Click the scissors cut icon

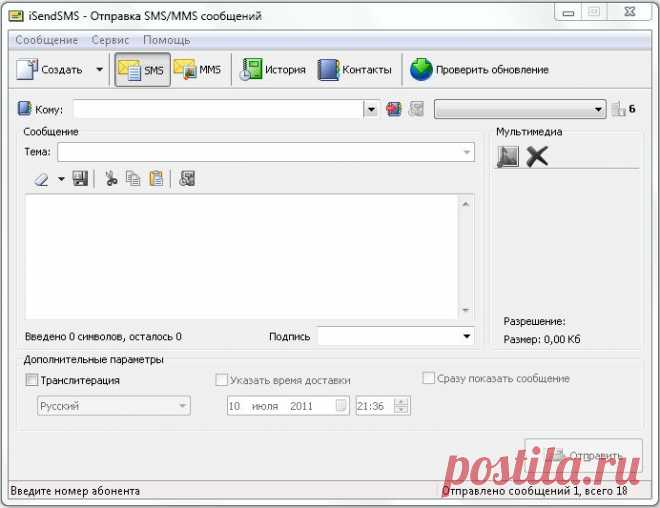111,179
